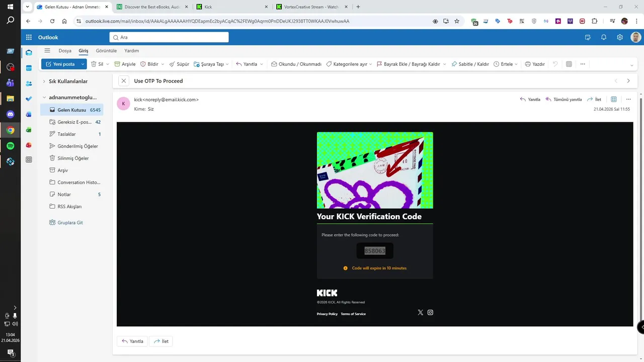
Task: Reload the page in Chrome
Action: tap(52, 21)
